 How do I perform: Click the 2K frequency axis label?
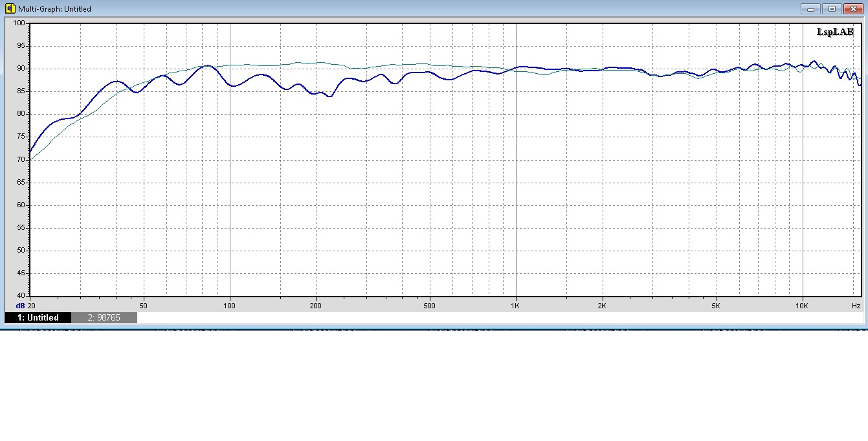tap(602, 305)
